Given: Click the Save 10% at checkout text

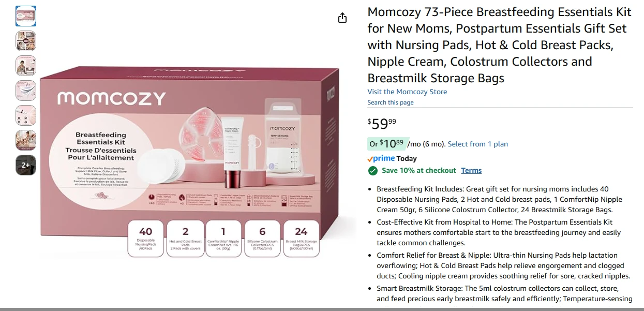Looking at the screenshot, I should point(419,170).
